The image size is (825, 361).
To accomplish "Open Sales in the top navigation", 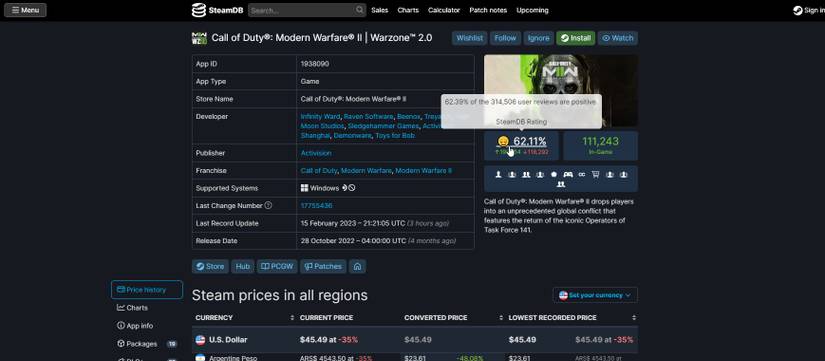I will coord(379,10).
